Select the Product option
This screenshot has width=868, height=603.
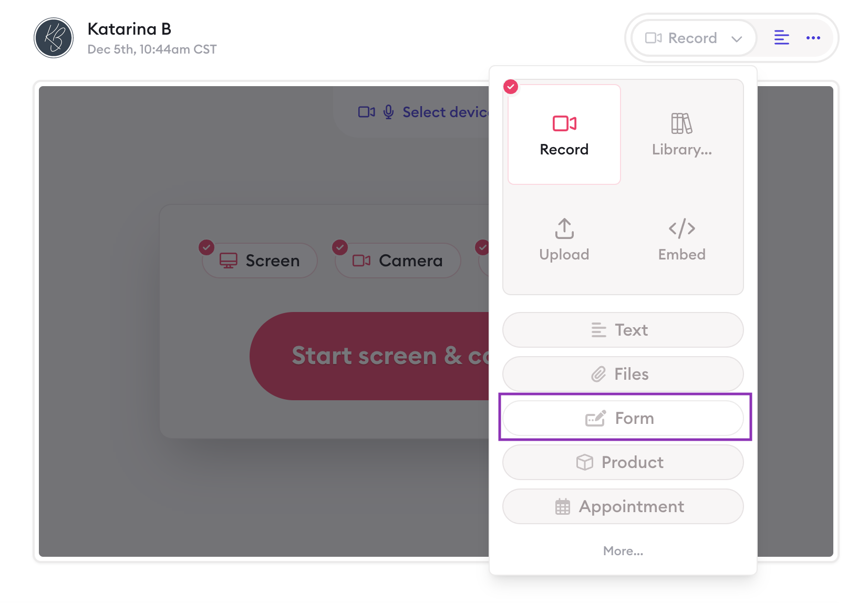pos(623,462)
